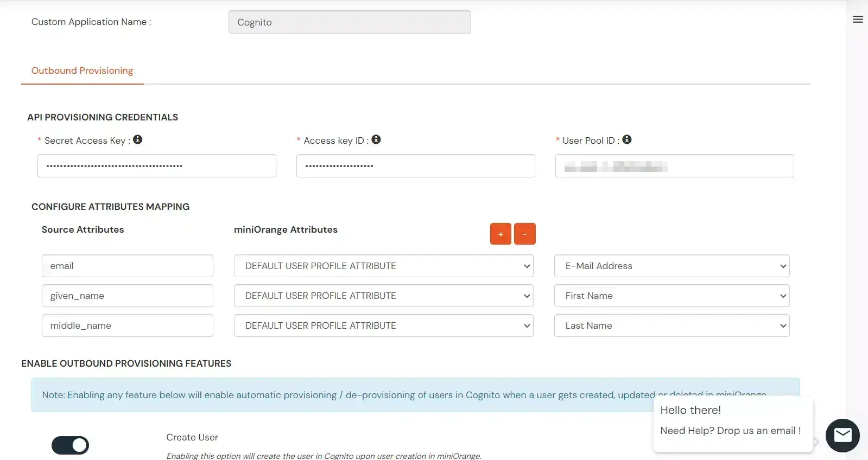Click Access key ID info icon
Viewport: 868px width, 460px height.
click(376, 139)
